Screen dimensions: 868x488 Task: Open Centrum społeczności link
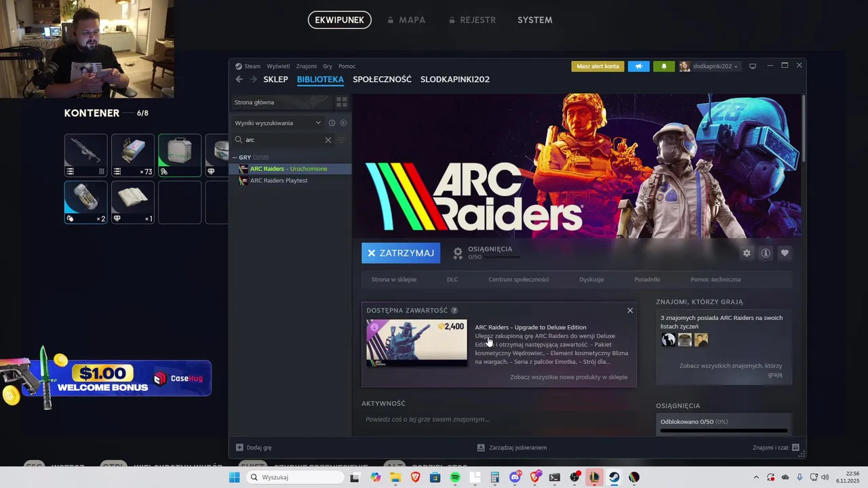click(519, 279)
